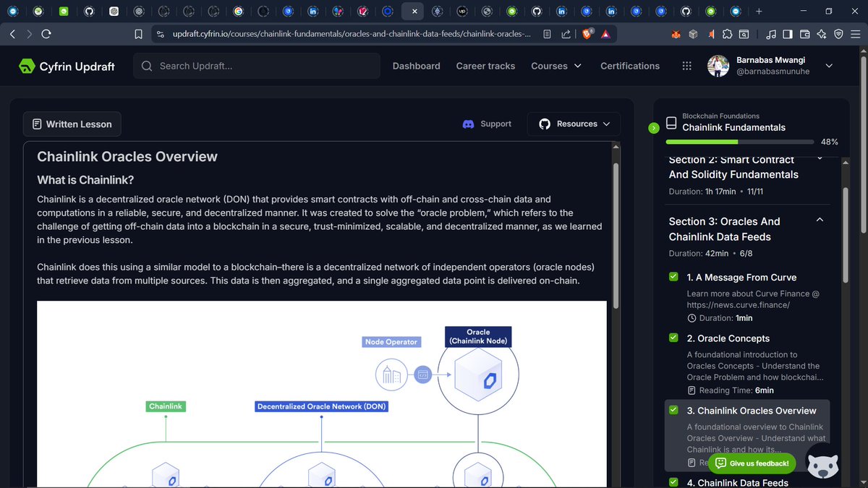Click the Brave Rewards triangle icon
Screen dimensions: 868x488
[x=605, y=34]
